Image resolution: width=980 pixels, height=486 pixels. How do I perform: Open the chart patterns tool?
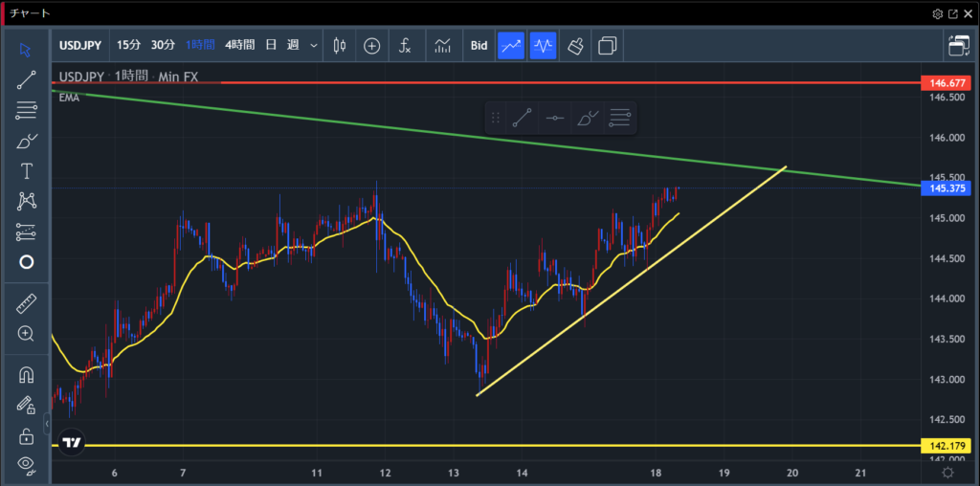pyautogui.click(x=26, y=201)
